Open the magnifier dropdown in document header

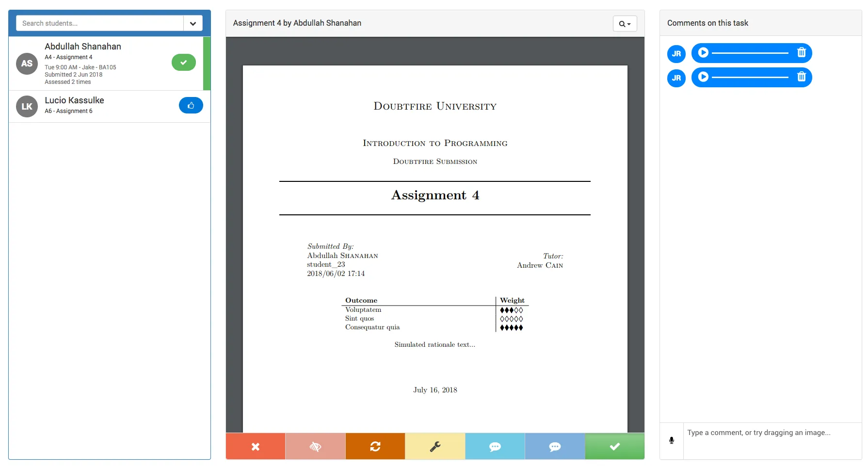pos(625,24)
